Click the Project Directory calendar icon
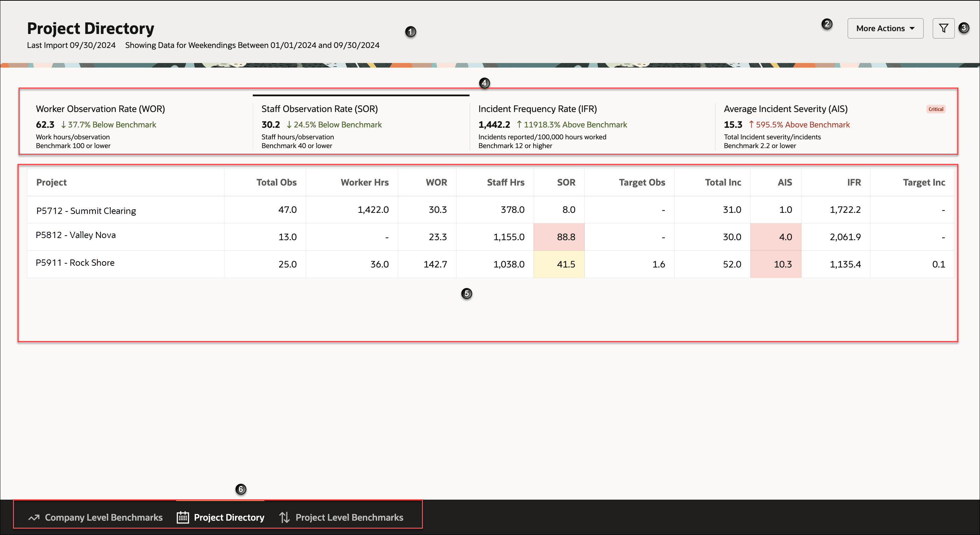 [x=183, y=517]
